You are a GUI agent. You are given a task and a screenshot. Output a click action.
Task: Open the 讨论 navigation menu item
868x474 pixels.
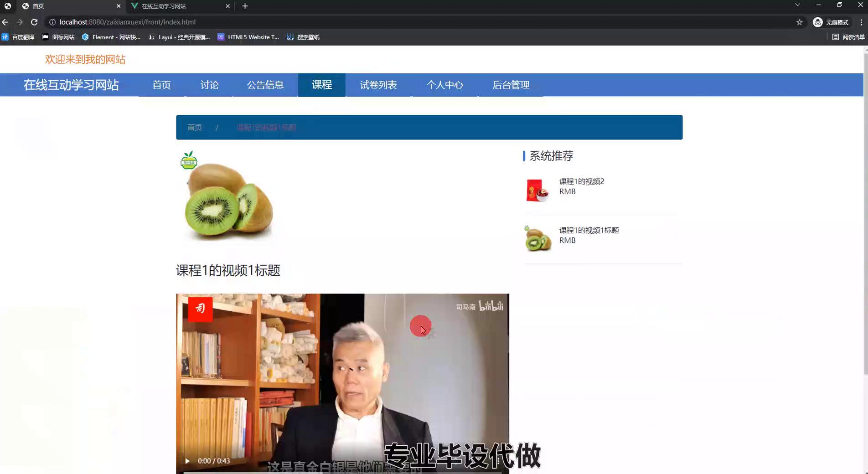click(209, 85)
